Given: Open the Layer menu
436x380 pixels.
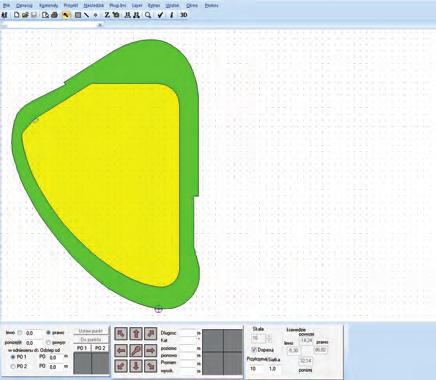Looking at the screenshot, I should (137, 6).
